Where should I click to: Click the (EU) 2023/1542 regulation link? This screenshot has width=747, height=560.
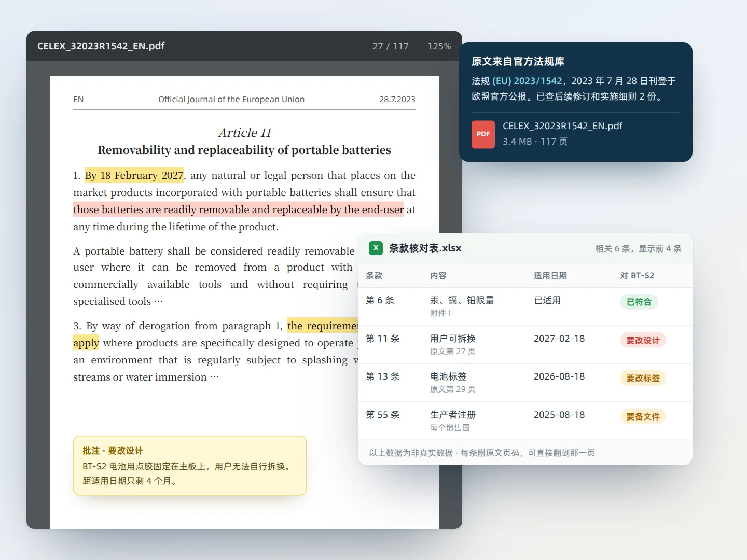pyautogui.click(x=527, y=81)
